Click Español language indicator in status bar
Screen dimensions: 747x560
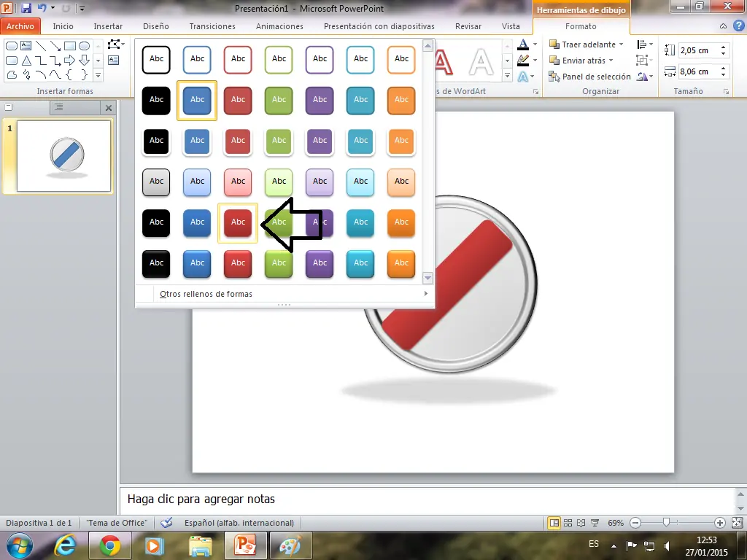[x=239, y=523]
